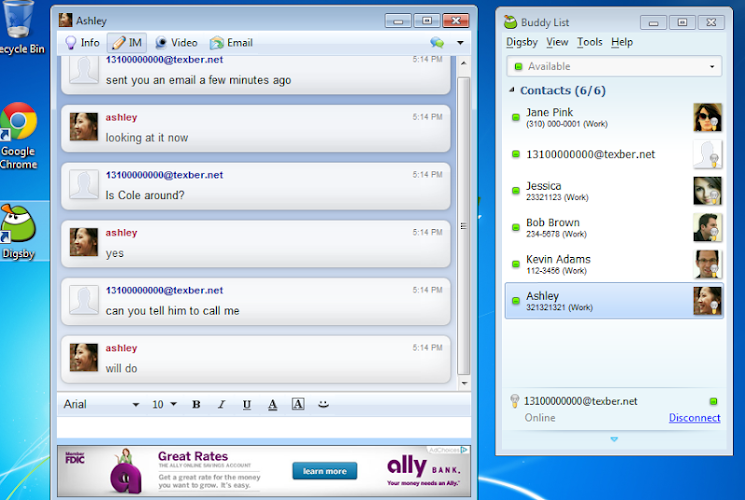The height and width of the screenshot is (500, 745).
Task: Open the View menu in Buddy List
Action: click(x=557, y=42)
